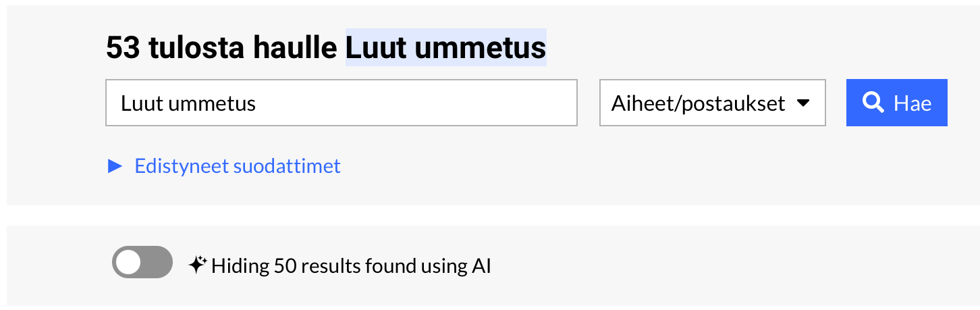The height and width of the screenshot is (310, 980).
Task: Click the word Hae on search button
Action: (913, 103)
